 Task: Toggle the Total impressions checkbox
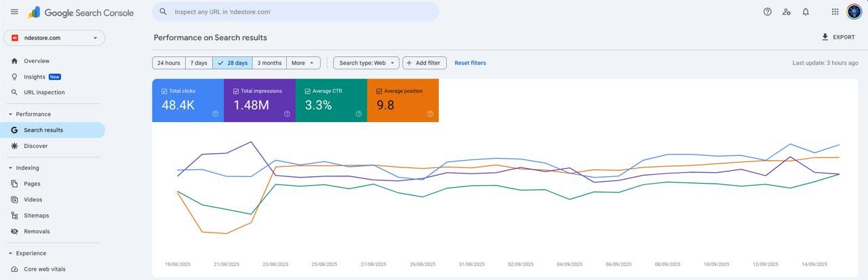[236, 91]
